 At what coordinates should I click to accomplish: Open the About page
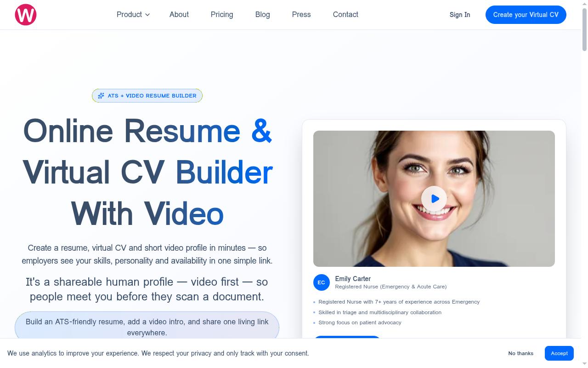point(179,15)
